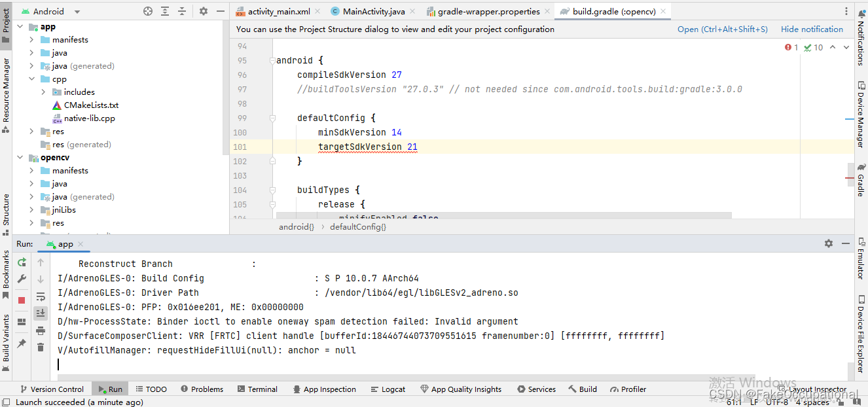Hide the Run tool window
This screenshot has height=407, width=868.
(x=845, y=243)
